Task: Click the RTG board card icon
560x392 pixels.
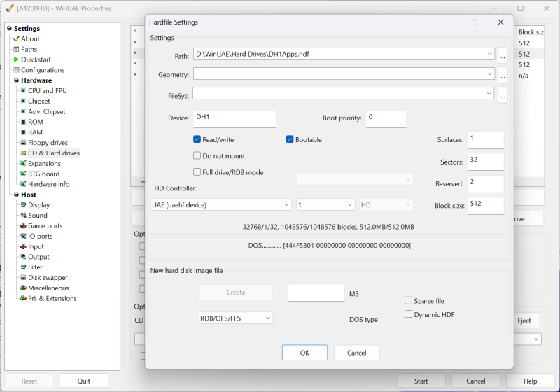Action: tap(23, 174)
